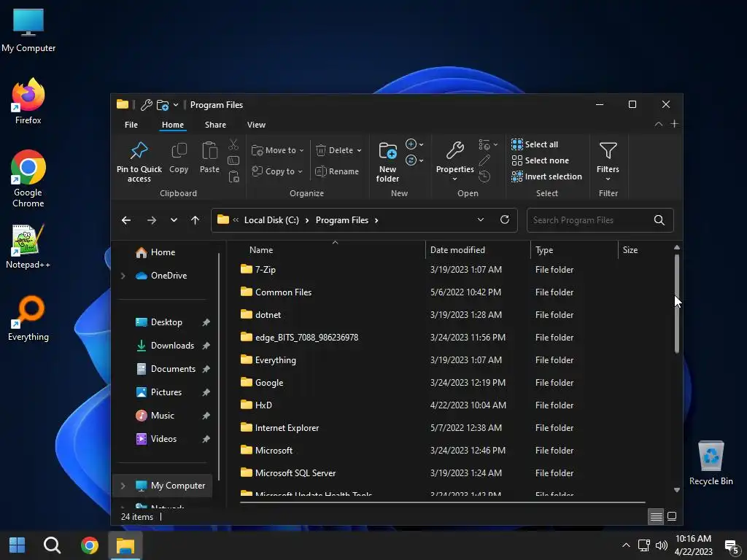Launch Chrome from the taskbar
Viewport: 747px width, 560px height.
[x=90, y=545]
